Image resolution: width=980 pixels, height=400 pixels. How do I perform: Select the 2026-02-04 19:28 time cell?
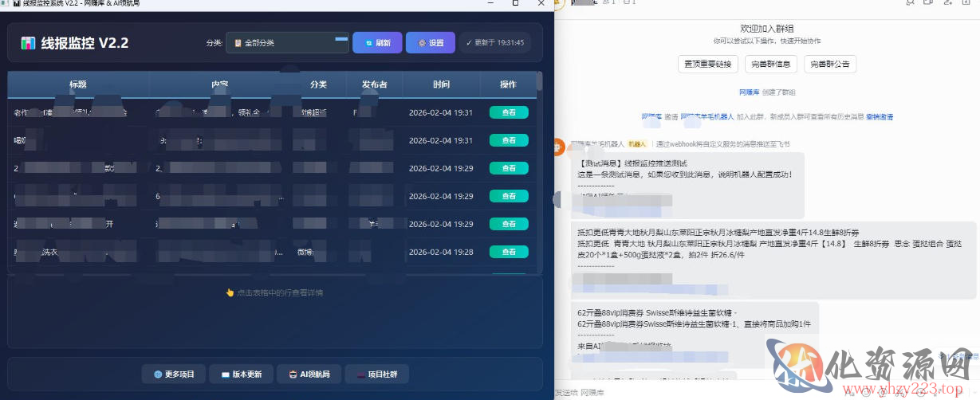point(441,252)
